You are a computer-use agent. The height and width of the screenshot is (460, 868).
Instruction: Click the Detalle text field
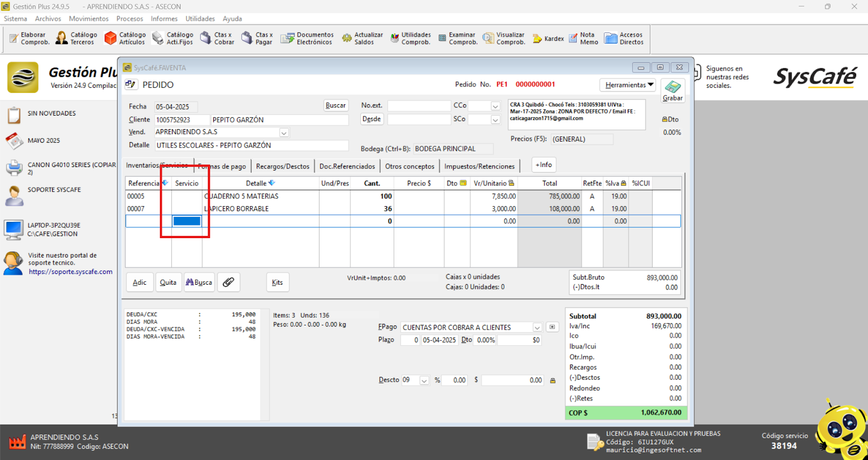252,145
